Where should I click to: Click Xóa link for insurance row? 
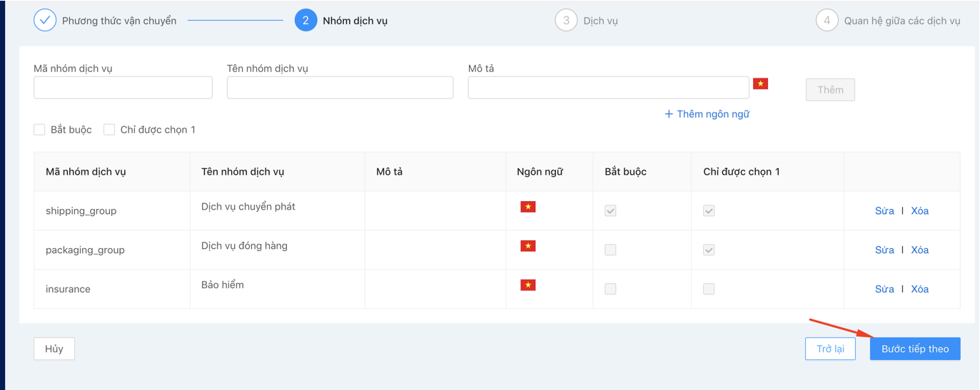pos(919,289)
